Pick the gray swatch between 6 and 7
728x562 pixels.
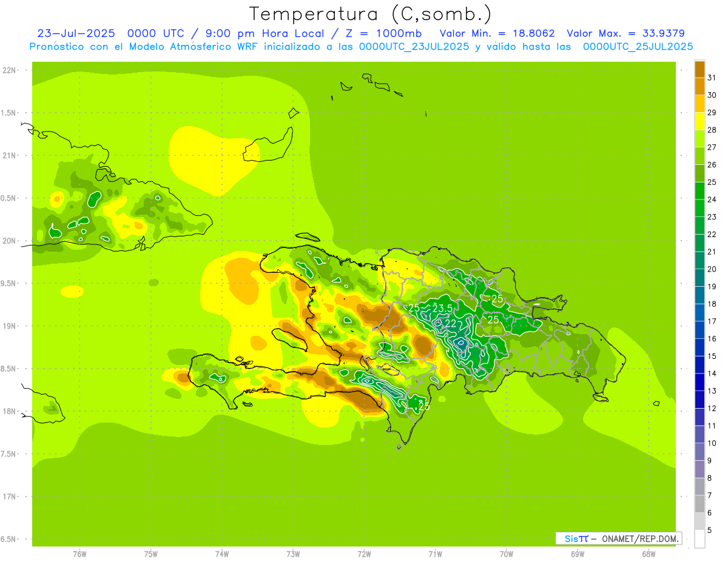click(x=699, y=504)
